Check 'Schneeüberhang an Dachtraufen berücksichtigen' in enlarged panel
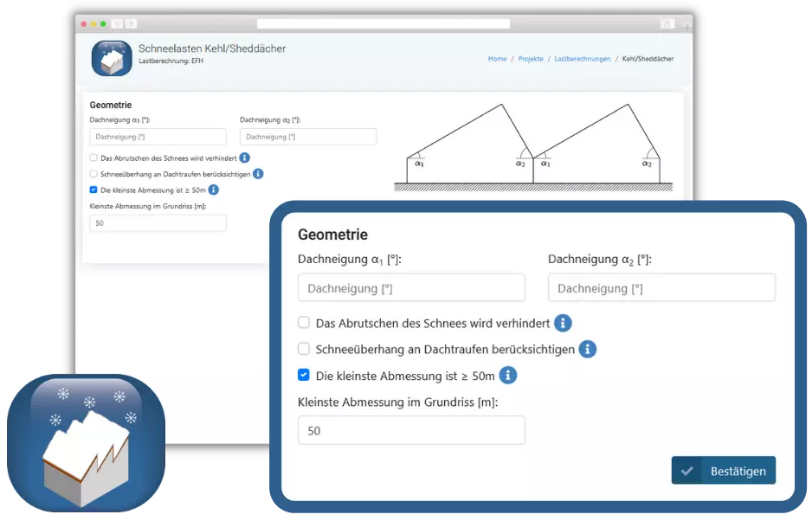Viewport: 812px width, 521px height. [304, 349]
